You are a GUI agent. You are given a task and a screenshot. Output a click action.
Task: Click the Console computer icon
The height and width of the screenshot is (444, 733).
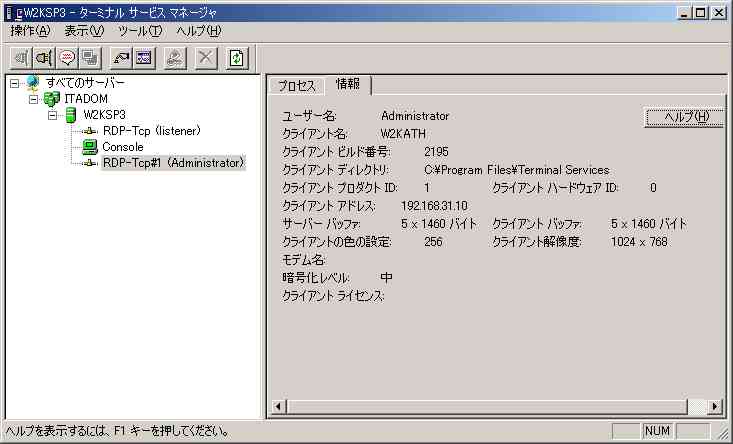[x=89, y=147]
